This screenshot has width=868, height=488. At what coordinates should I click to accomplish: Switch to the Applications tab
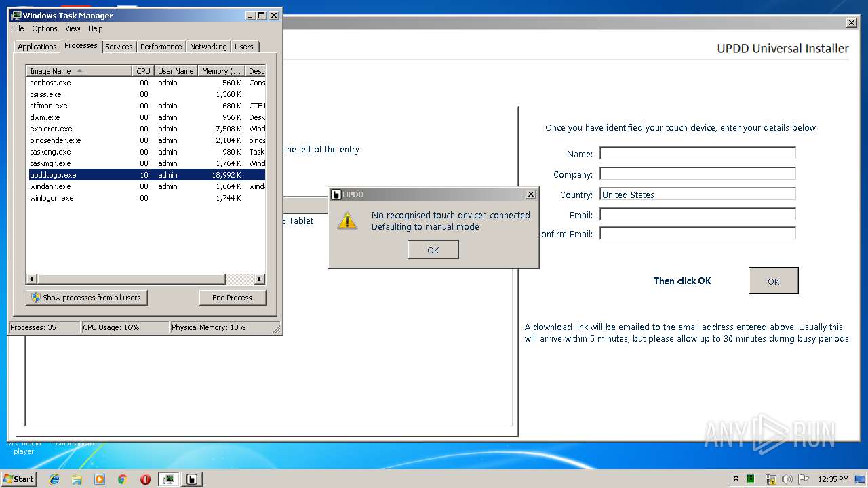click(37, 47)
